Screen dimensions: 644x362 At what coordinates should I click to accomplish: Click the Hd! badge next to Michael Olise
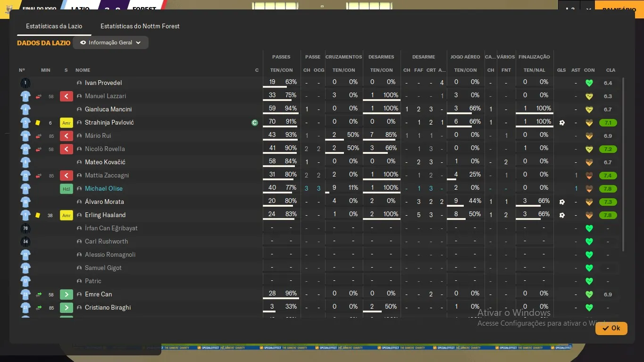pos(67,189)
